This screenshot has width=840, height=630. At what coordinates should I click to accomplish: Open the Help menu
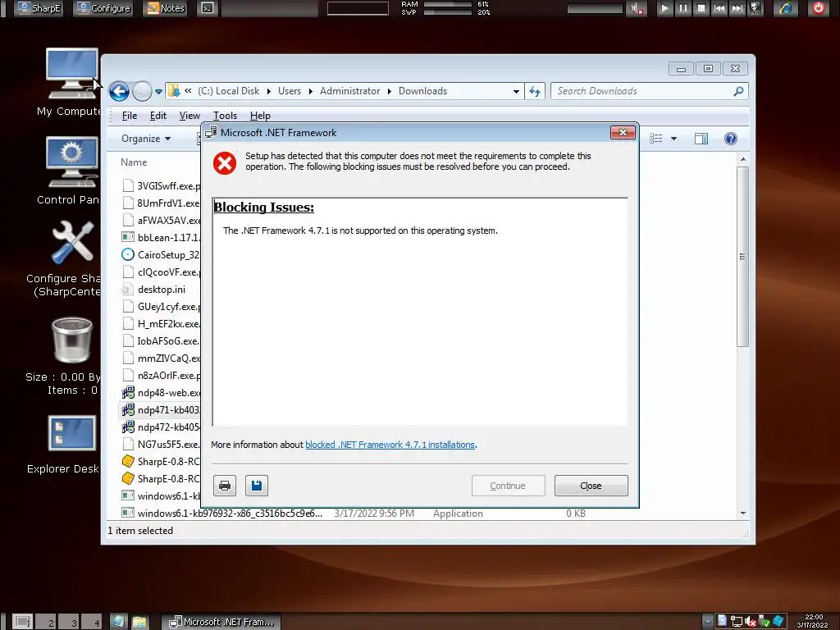click(260, 116)
